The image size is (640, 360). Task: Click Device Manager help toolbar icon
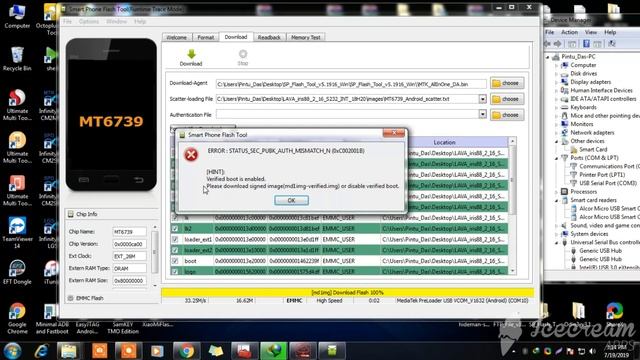coord(586,44)
